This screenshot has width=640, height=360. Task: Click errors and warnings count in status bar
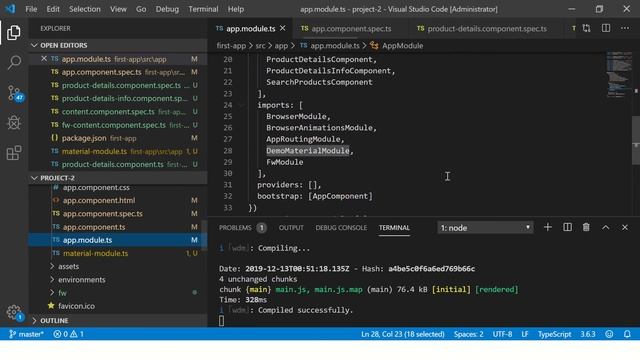pyautogui.click(x=69, y=334)
